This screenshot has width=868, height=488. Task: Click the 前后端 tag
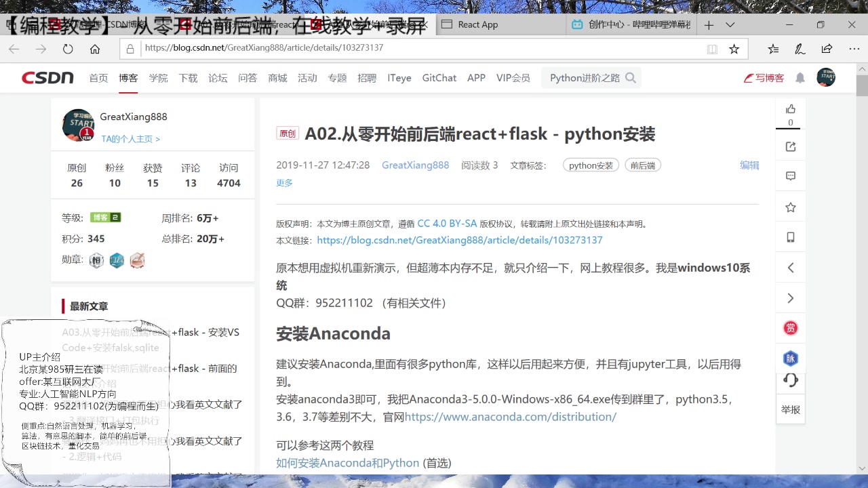coord(643,165)
